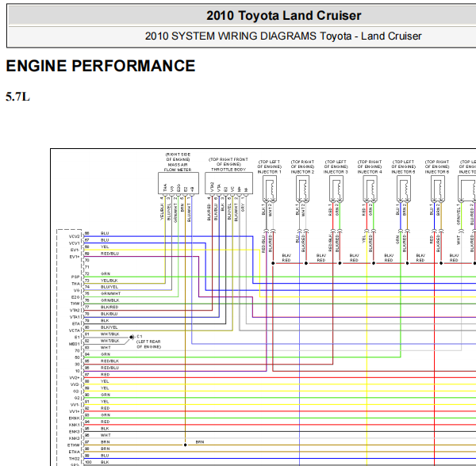Click the Injector 3 coil symbol
Image resolution: width=476 pixels, height=466 pixels.
pos(336,189)
